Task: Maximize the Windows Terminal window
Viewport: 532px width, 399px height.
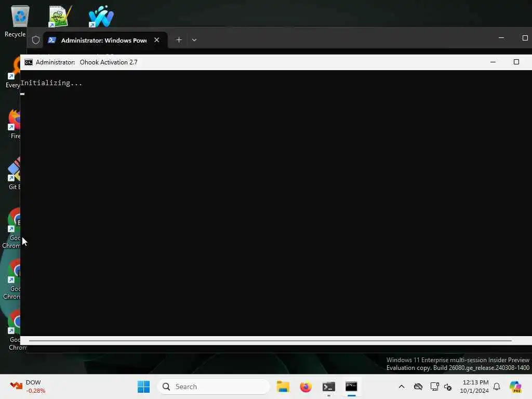Action: pos(525,38)
